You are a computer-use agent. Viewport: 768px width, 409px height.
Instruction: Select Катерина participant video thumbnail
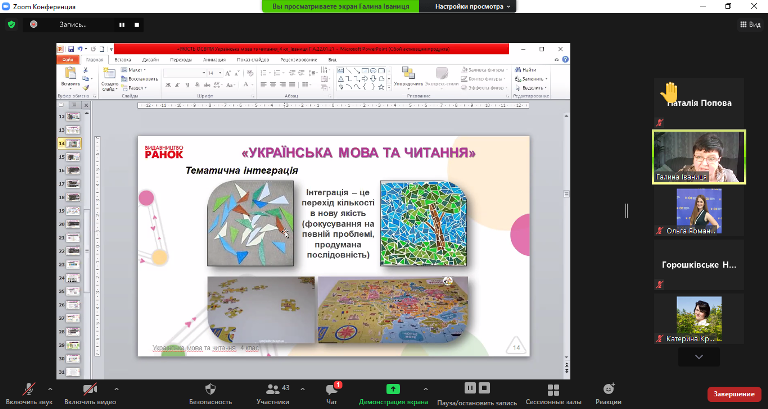pos(699,319)
